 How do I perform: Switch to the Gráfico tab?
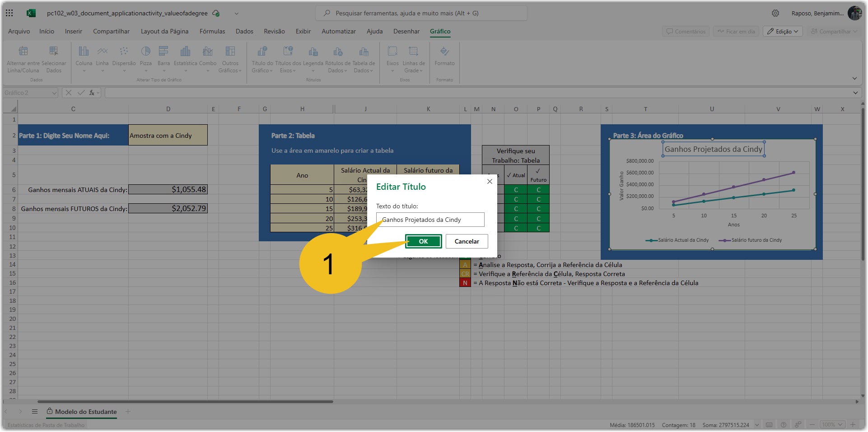tap(440, 31)
